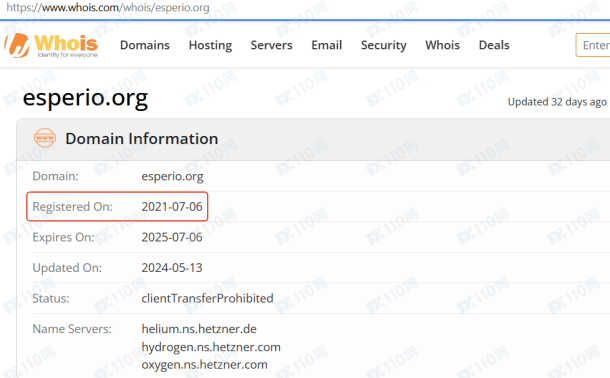Select the updated date 2024-05-13
Viewport: 610px width, 378px height.
(x=172, y=268)
